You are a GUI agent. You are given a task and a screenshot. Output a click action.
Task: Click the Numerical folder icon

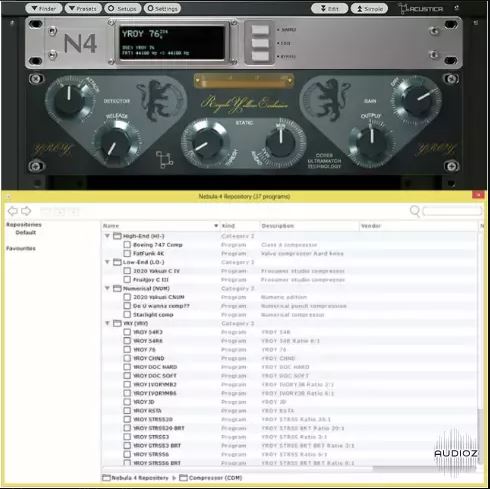117,288
